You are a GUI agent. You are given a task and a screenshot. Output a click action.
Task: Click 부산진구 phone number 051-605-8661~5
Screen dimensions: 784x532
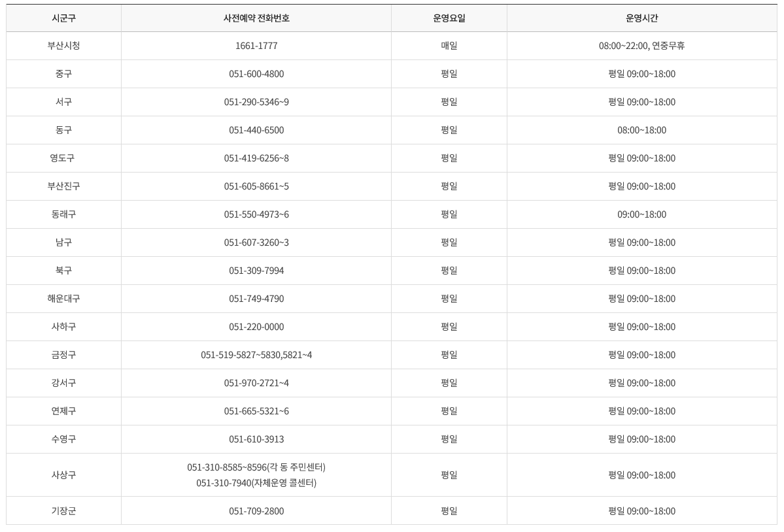click(x=256, y=187)
